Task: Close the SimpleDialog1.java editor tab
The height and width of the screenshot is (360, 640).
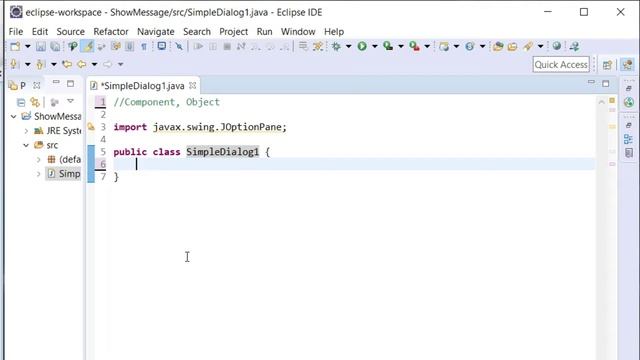Action: point(193,85)
